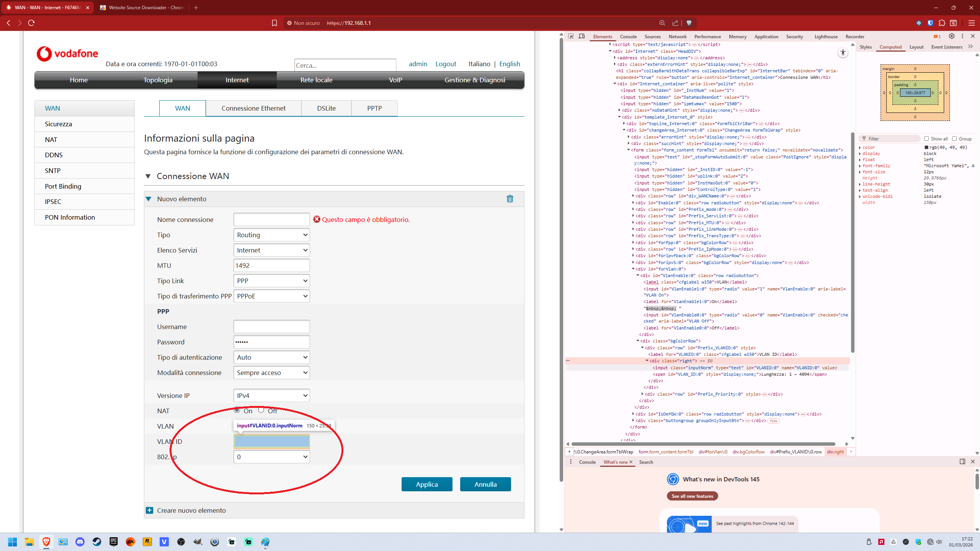The height and width of the screenshot is (551, 980).
Task: Click the plus icon beside Creare nuovo elemento
Action: tap(149, 510)
